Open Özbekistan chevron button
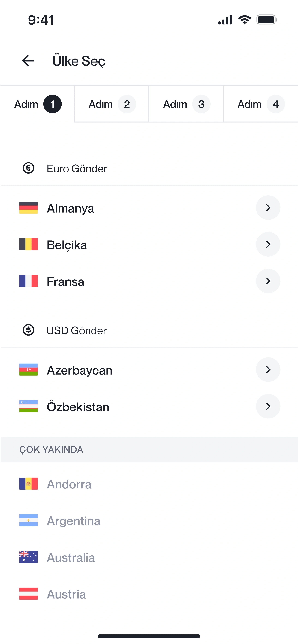The image size is (298, 644). coord(268,406)
